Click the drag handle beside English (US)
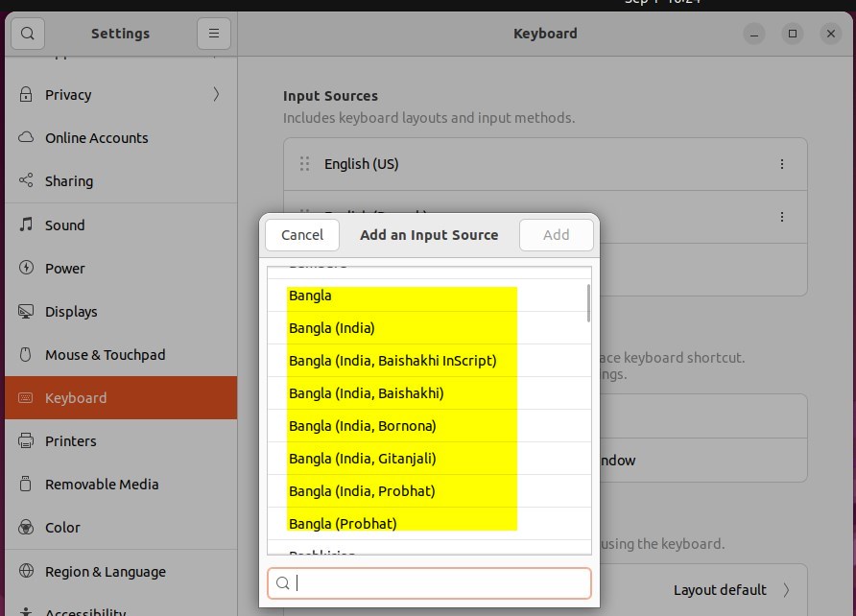 coord(304,163)
